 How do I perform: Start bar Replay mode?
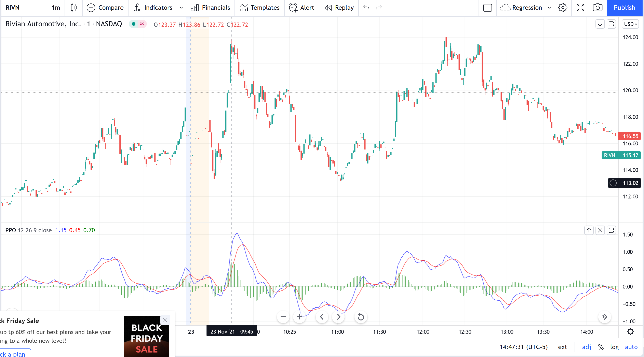point(339,8)
